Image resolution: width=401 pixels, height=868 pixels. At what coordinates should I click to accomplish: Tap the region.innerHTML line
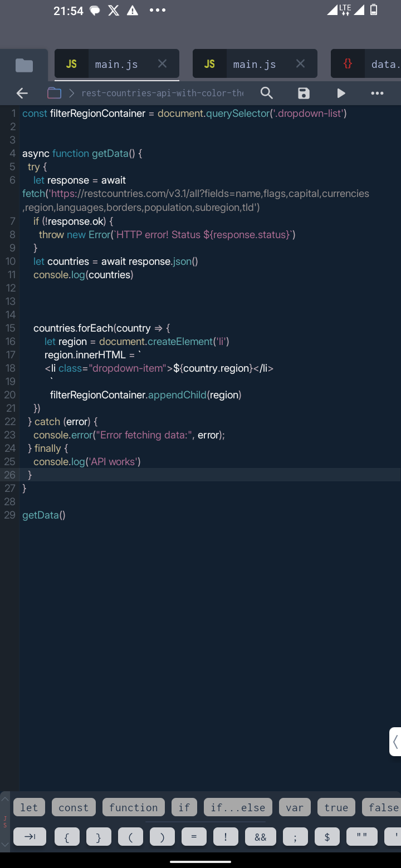click(93, 355)
